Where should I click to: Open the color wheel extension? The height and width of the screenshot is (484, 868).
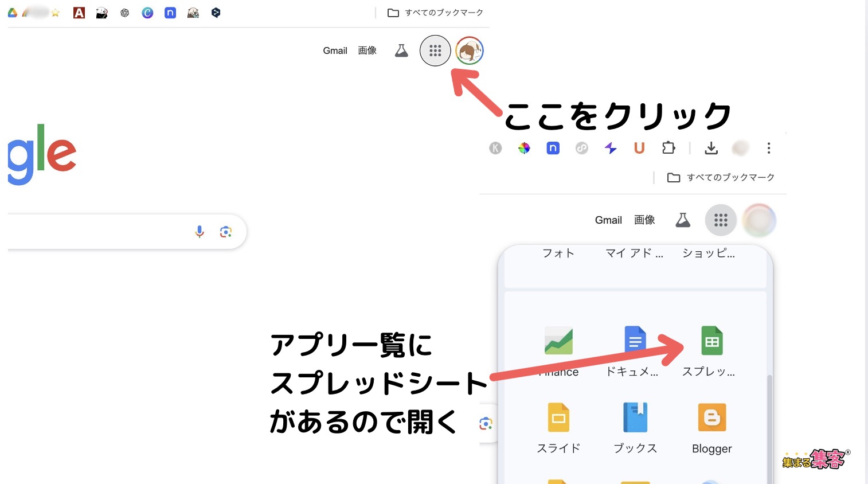point(524,148)
